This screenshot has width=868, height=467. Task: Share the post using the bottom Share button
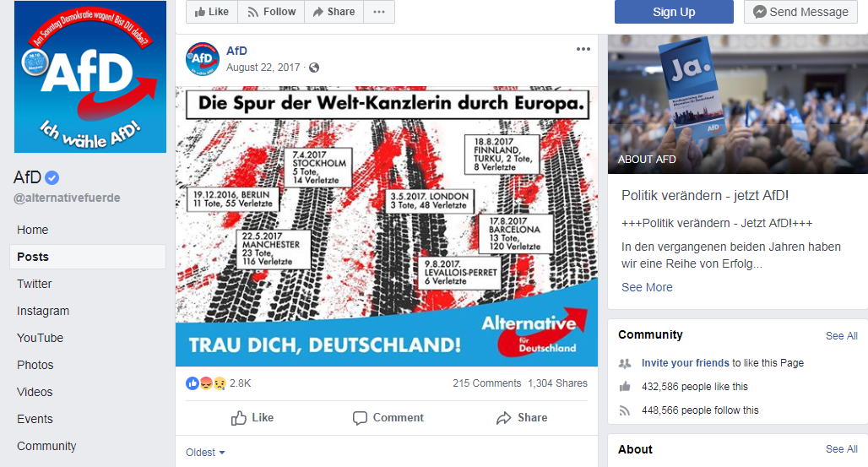[x=522, y=418]
